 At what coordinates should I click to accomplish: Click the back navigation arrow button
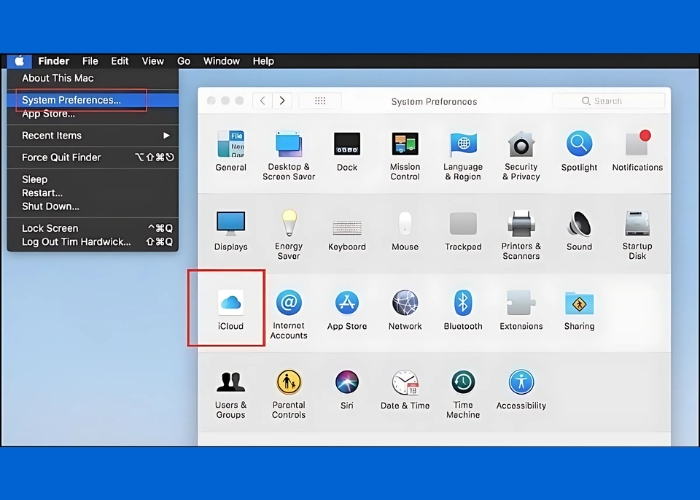263,101
